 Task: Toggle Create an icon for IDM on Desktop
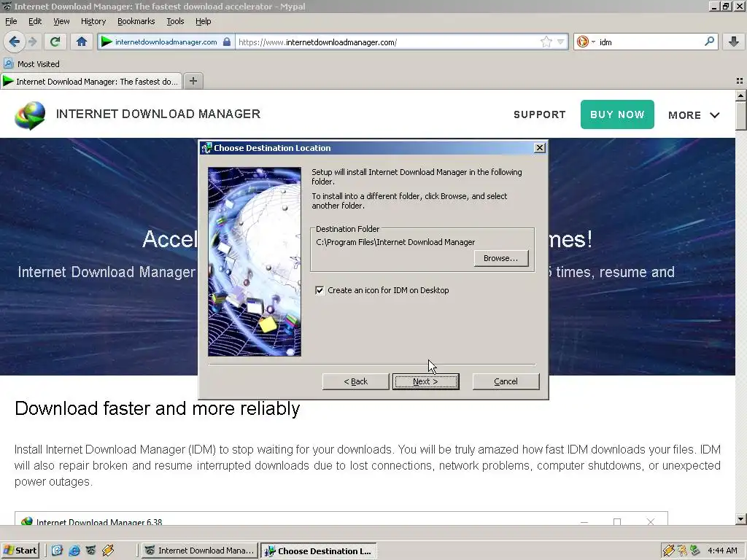(x=320, y=290)
